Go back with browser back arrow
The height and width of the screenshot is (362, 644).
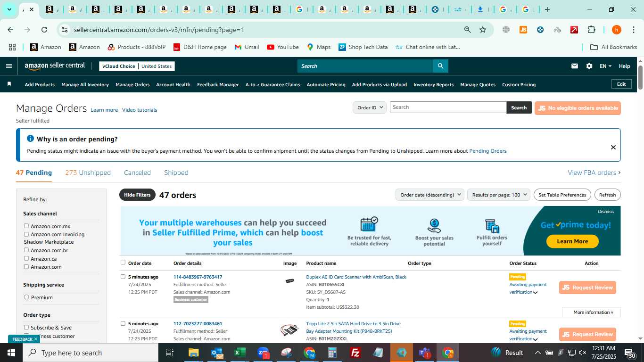tap(10, 30)
